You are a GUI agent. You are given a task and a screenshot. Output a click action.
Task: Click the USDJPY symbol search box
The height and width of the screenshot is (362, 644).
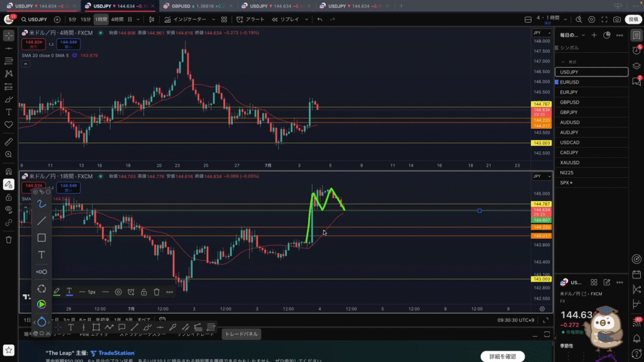click(x=34, y=19)
